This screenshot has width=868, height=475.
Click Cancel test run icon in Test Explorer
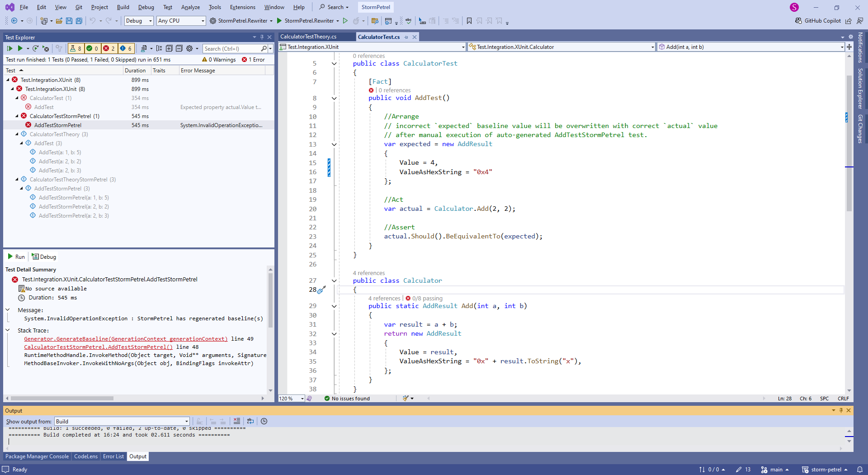pyautogui.click(x=45, y=48)
